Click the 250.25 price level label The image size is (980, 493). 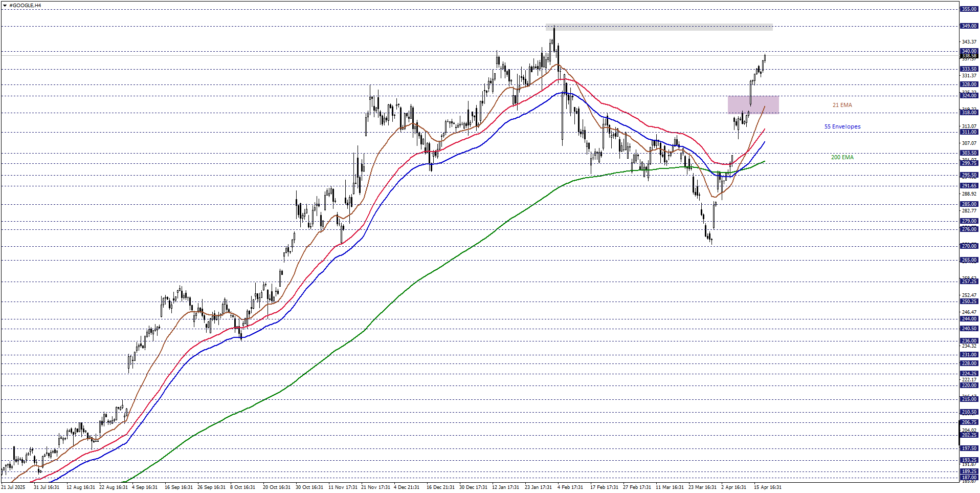click(969, 302)
